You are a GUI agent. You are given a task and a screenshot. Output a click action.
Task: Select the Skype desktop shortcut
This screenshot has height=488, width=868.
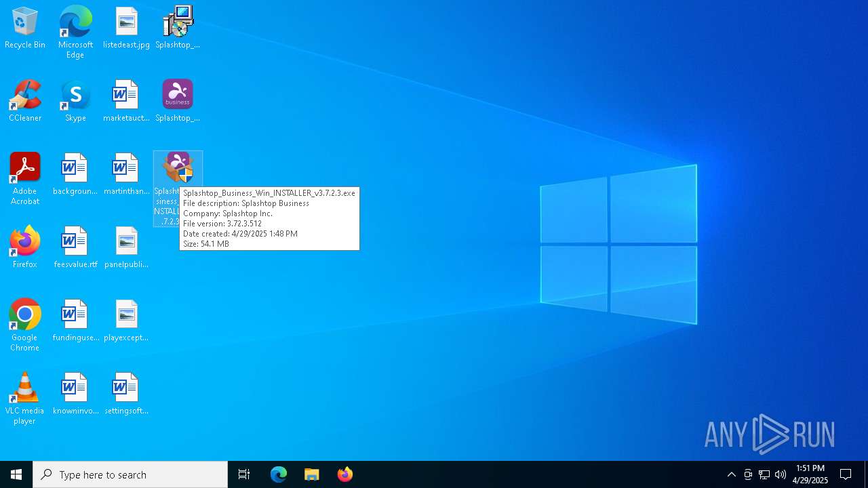pyautogui.click(x=75, y=102)
